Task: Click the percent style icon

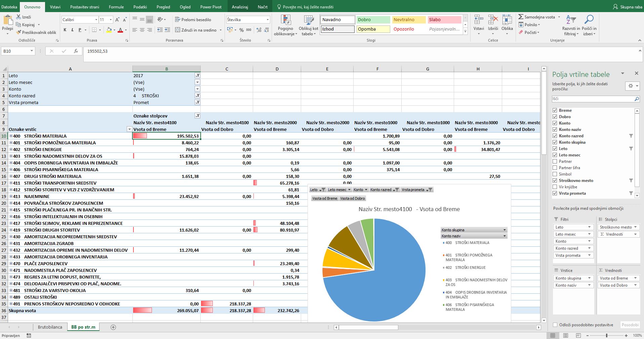Action: 241,30
